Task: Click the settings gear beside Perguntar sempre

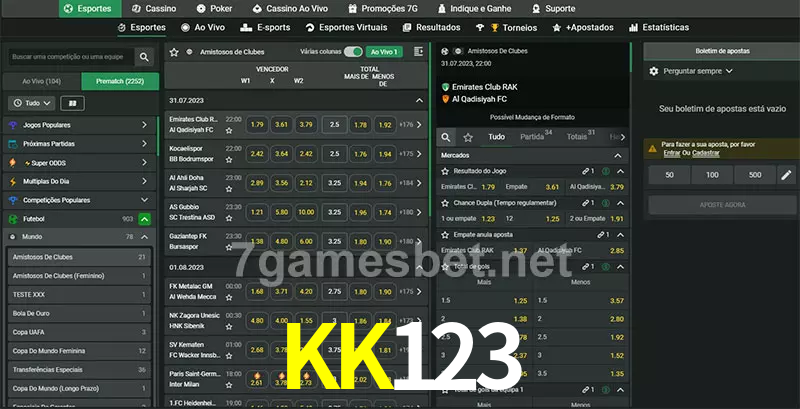Action: coord(654,71)
